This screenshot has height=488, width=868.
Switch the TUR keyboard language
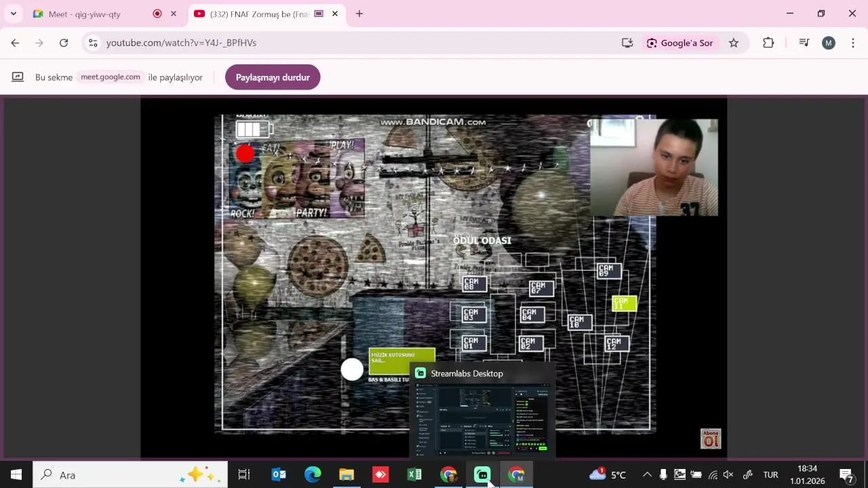[770, 474]
